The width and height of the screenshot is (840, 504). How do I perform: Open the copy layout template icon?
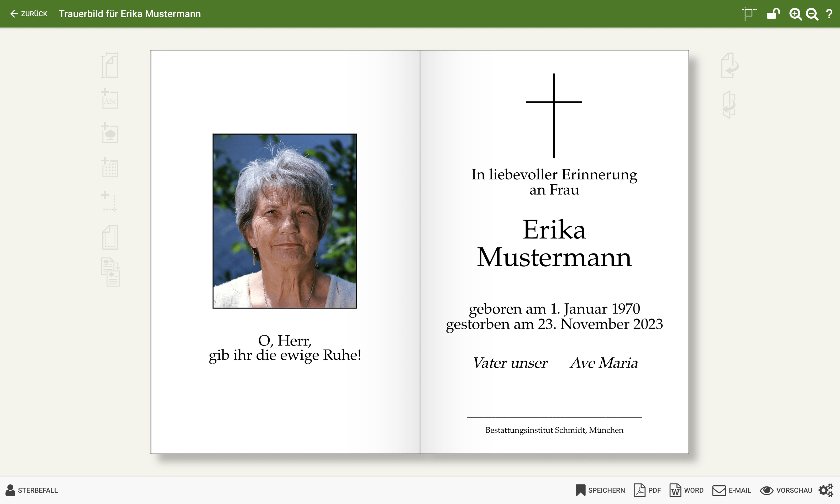111,272
